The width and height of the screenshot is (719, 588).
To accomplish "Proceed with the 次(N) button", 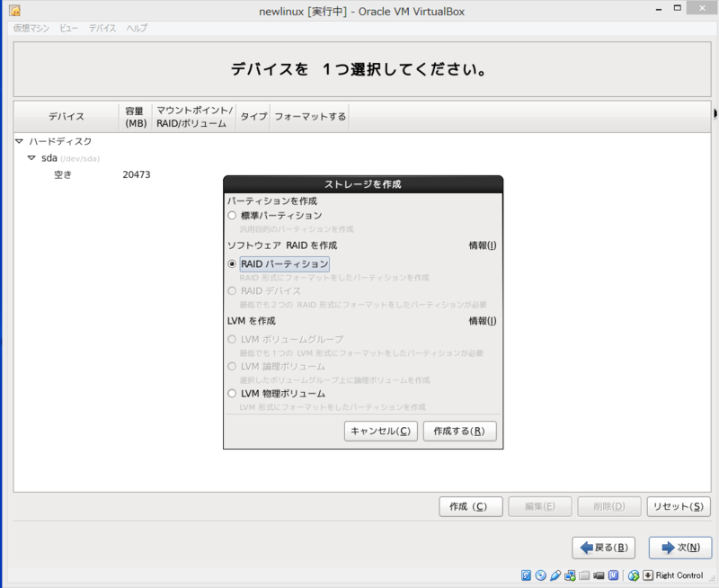I will coord(680,548).
